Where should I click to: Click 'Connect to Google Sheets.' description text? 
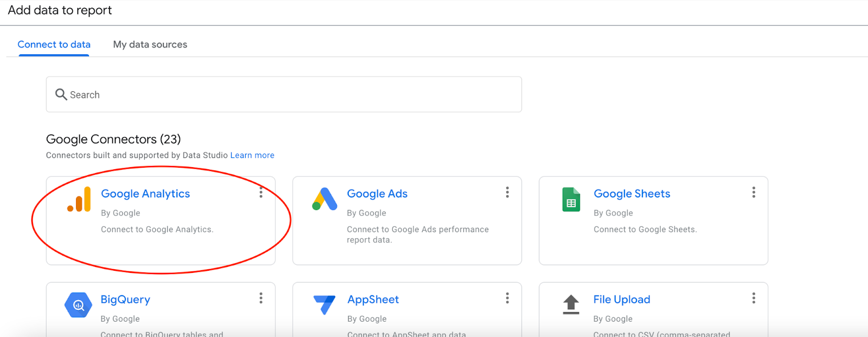[645, 230]
